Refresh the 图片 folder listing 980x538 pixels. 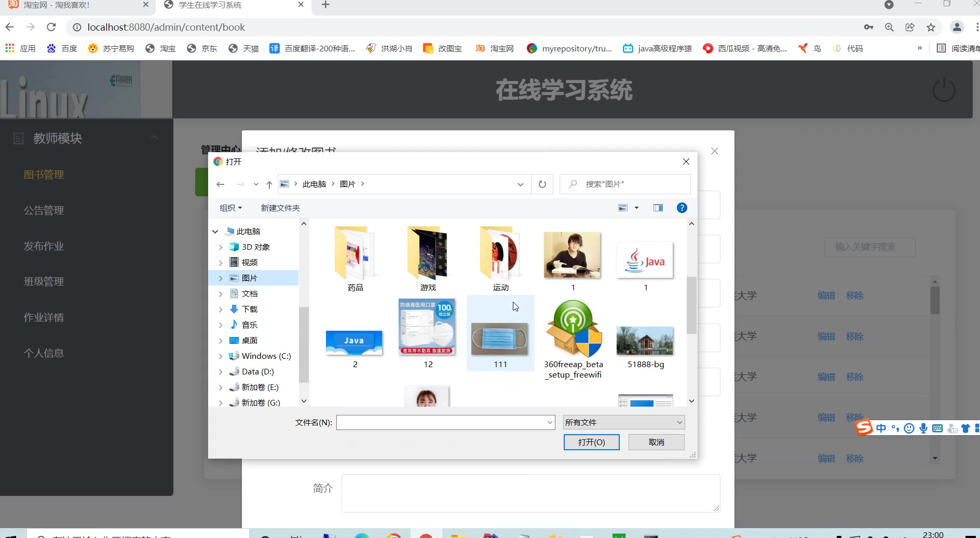click(x=542, y=184)
